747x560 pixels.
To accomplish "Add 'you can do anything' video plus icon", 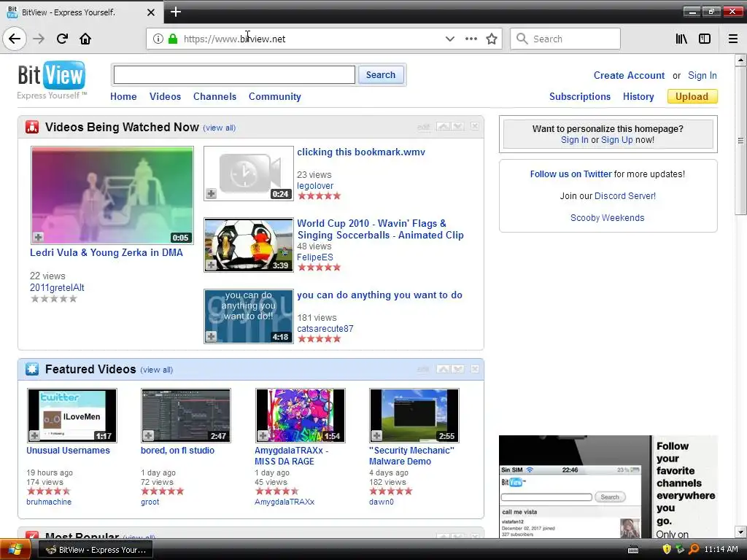I will click(211, 336).
